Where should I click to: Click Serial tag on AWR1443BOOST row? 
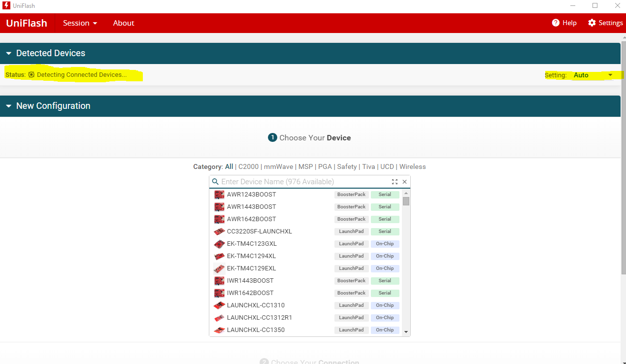click(x=385, y=207)
